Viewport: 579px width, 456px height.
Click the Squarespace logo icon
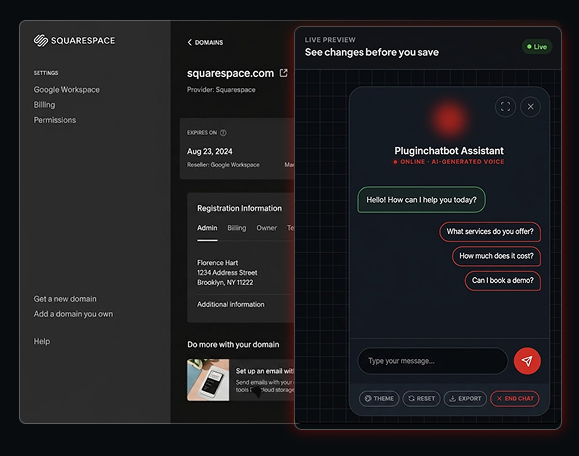pos(41,41)
